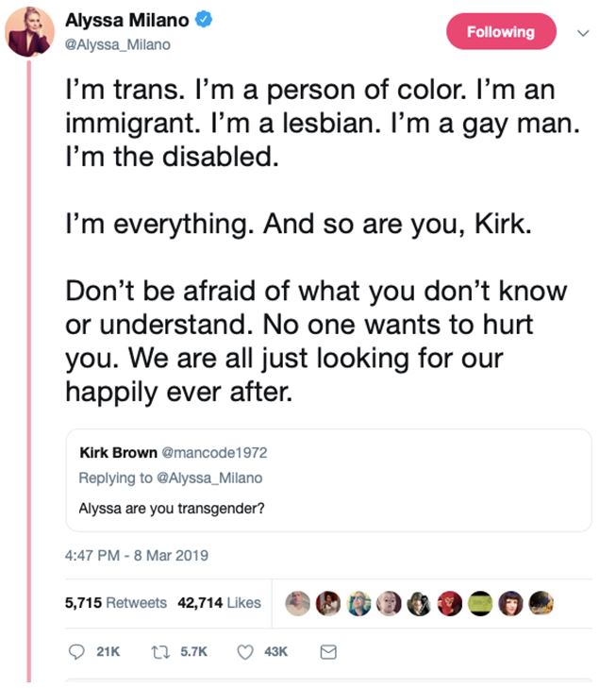Click the @mancode1972 handle
The height and width of the screenshot is (688, 616).
click(x=216, y=452)
